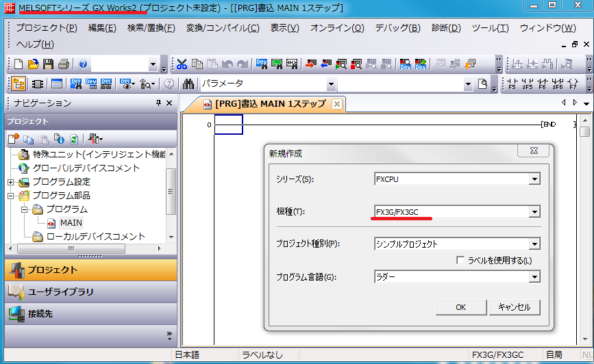Screen dimensions: 594x364
Task: Collapse the プログラム部品 tree node
Action: (x=10, y=196)
